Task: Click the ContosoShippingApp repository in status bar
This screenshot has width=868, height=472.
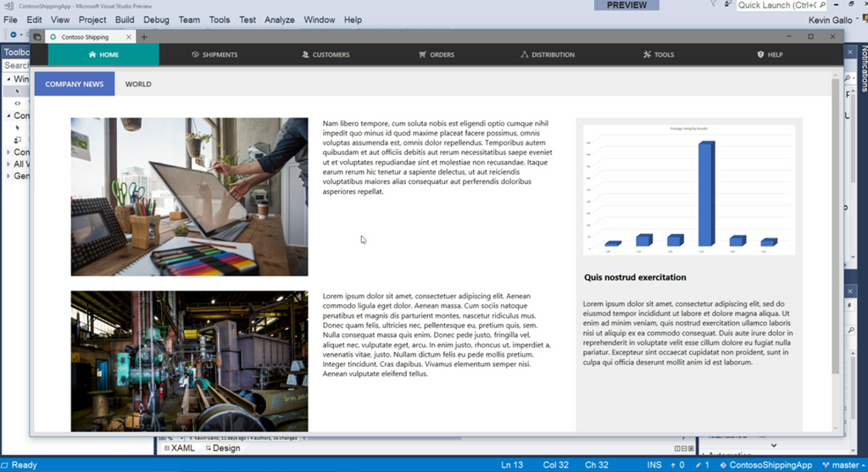Action: (765, 465)
